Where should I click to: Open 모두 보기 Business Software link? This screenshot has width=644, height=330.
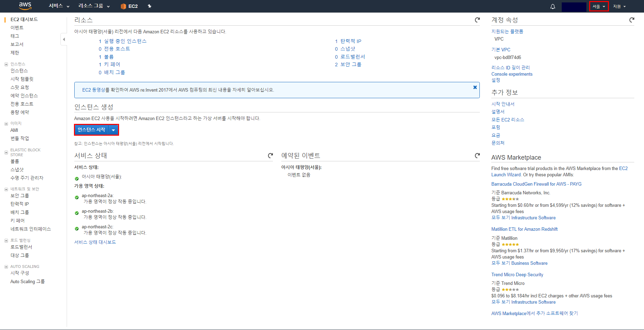[519, 263]
